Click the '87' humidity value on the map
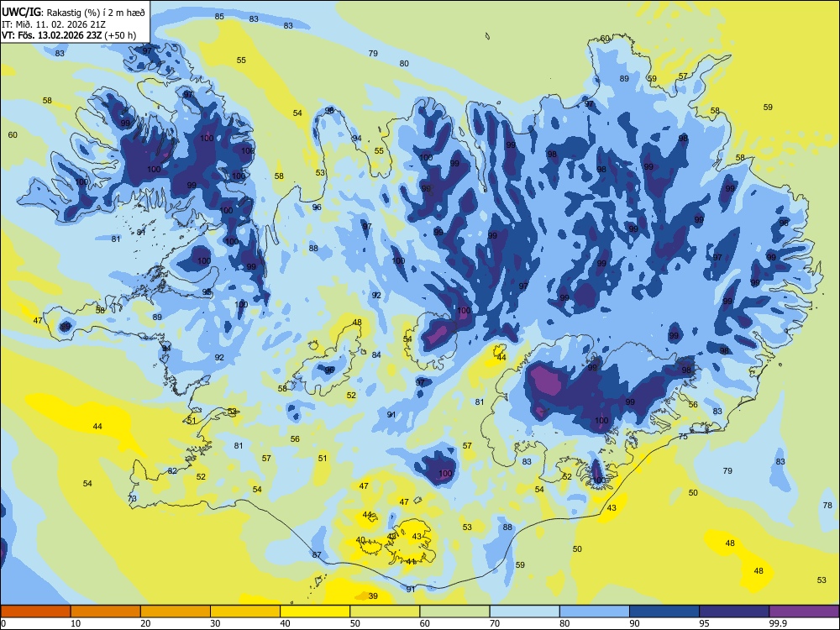This screenshot has width=840, height=630. 317,554
